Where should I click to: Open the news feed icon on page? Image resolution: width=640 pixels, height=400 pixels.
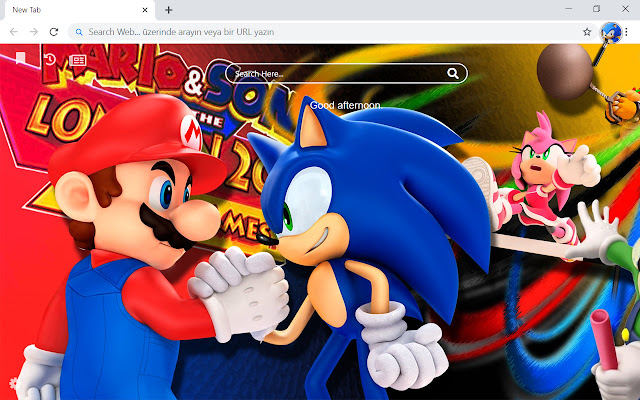tap(78, 61)
